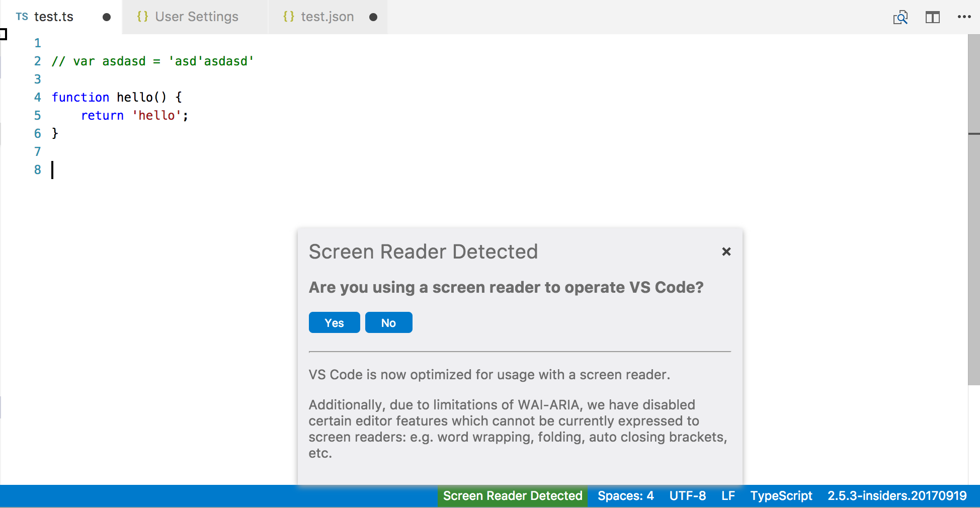This screenshot has width=980, height=508.
Task: Click the WAI-ARIA limitations paragraph
Action: click(x=518, y=429)
